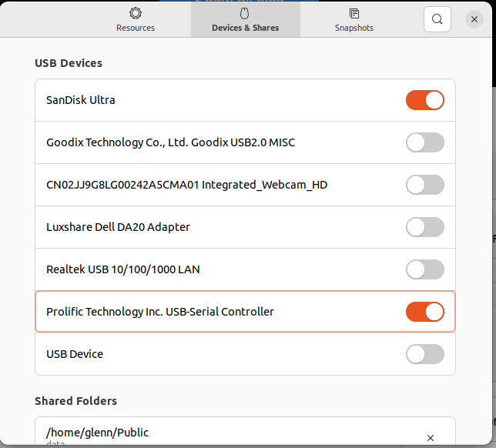
Task: Click the Realtek USB 10/100/1000 LAN label
Action: [x=123, y=269]
